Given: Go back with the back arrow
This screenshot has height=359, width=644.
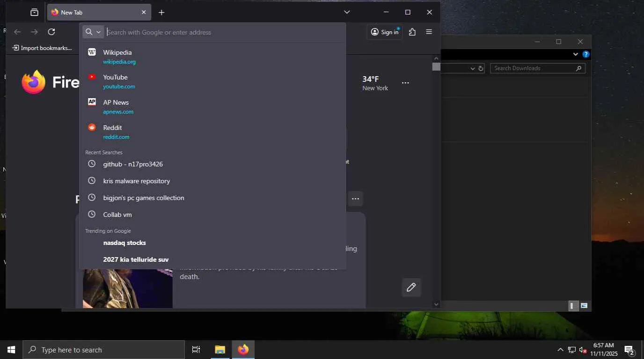Looking at the screenshot, I should [x=17, y=32].
